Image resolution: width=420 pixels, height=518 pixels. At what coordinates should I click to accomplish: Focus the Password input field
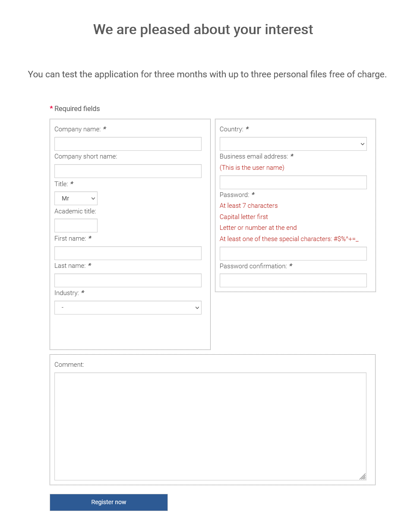(293, 254)
